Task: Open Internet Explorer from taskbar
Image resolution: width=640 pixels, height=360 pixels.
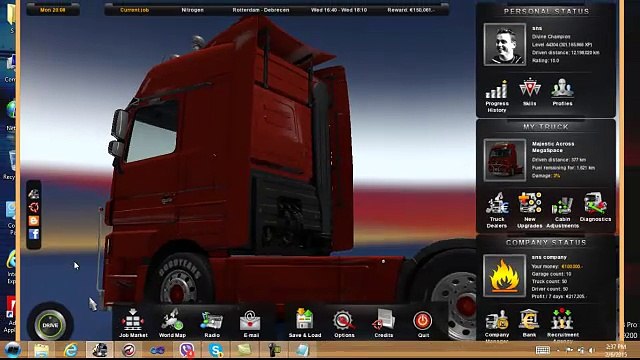Action: [71, 350]
